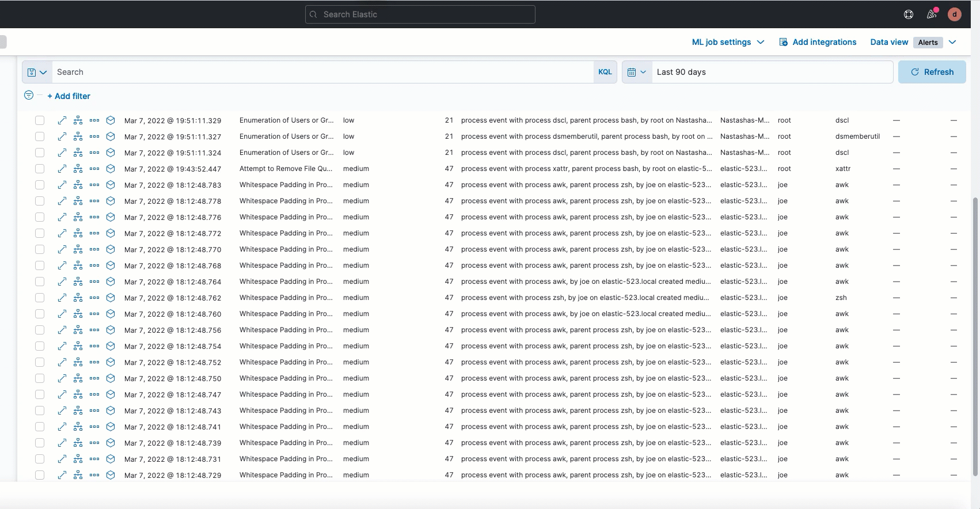Switch query language via KQL button
The height and width of the screenshot is (509, 980).
(605, 72)
